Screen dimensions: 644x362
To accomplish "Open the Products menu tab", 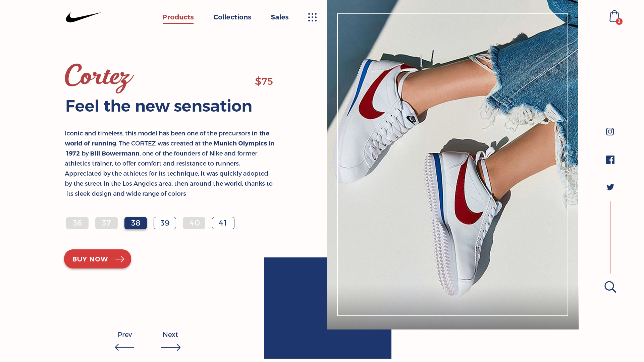I will [178, 17].
